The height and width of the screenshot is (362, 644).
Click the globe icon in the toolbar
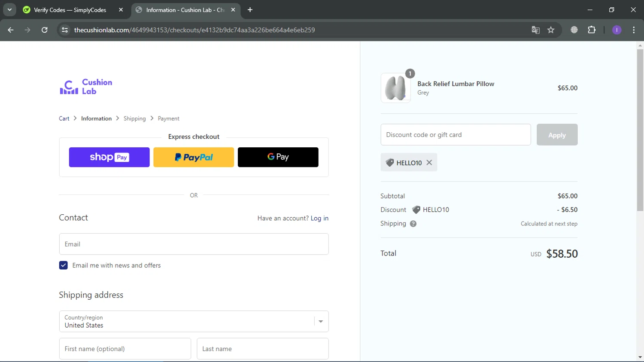574,30
